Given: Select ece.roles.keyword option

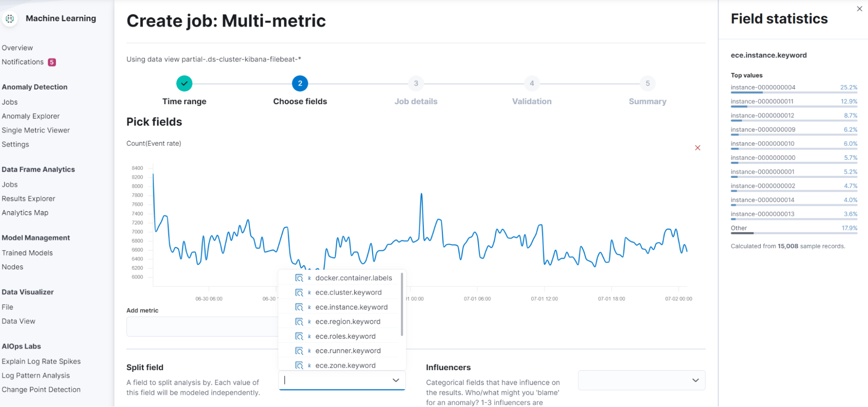Looking at the screenshot, I should [x=345, y=336].
